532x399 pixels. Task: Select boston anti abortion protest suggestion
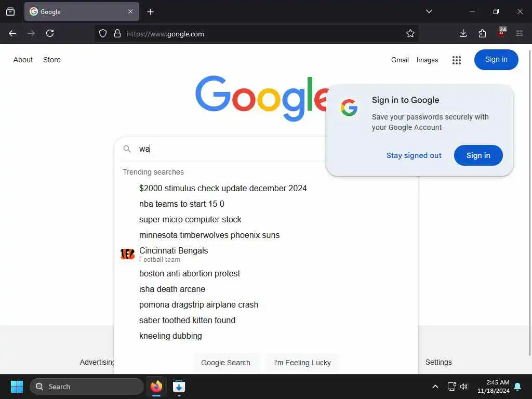point(189,273)
